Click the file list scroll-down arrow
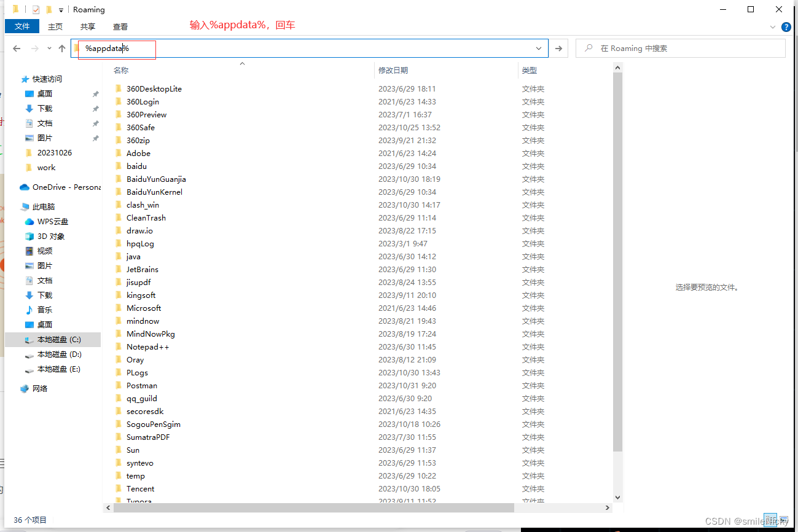This screenshot has width=798, height=532. coord(617,498)
